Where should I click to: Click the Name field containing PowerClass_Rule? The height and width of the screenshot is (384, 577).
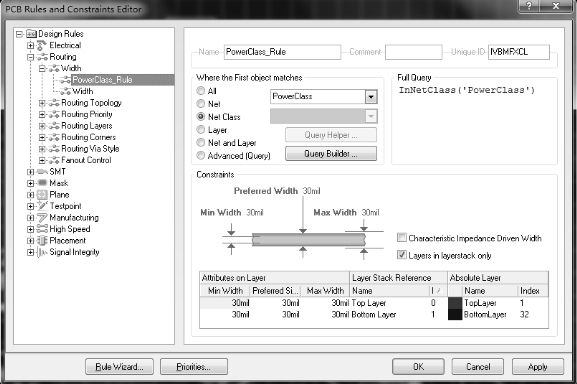[282, 52]
